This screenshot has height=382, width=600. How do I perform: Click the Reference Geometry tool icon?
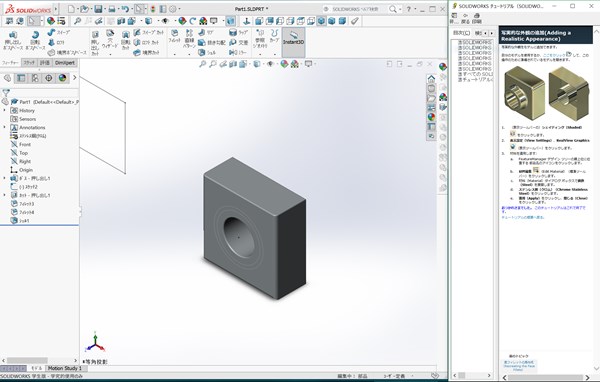click(260, 33)
